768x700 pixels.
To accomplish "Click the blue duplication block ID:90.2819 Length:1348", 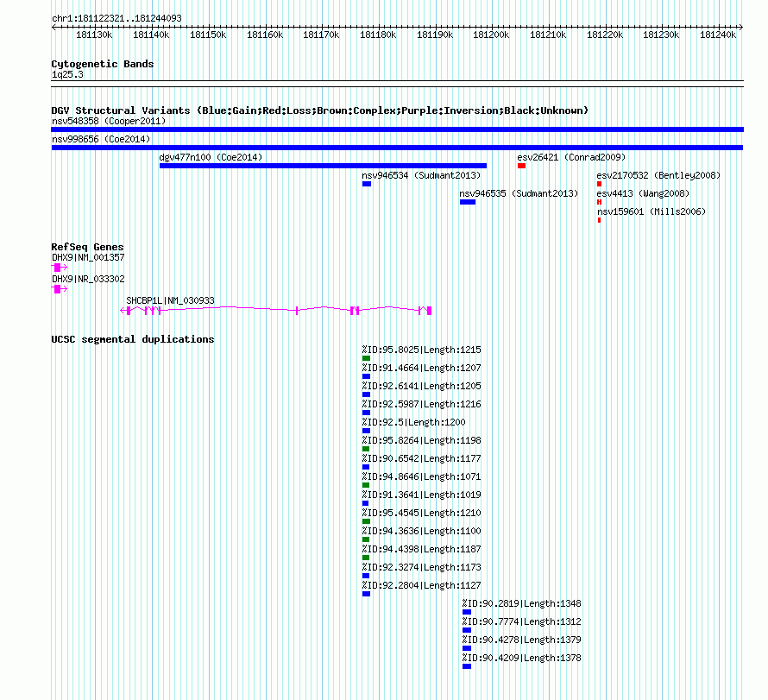I will pyautogui.click(x=467, y=612).
